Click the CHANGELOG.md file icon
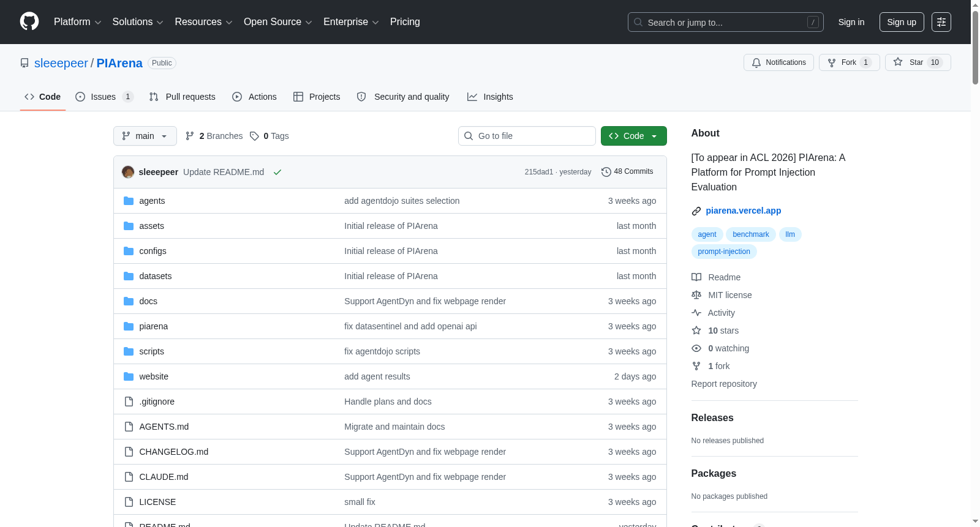This screenshot has height=527, width=980. tap(129, 452)
